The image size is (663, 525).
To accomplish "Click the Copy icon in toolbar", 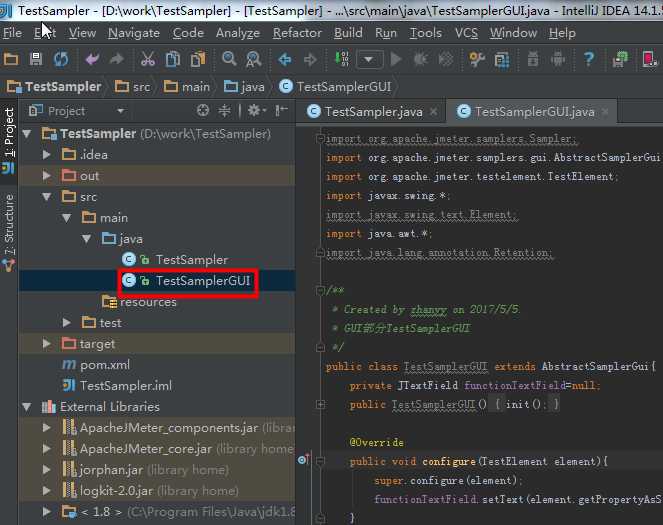I will pyautogui.click(x=173, y=59).
